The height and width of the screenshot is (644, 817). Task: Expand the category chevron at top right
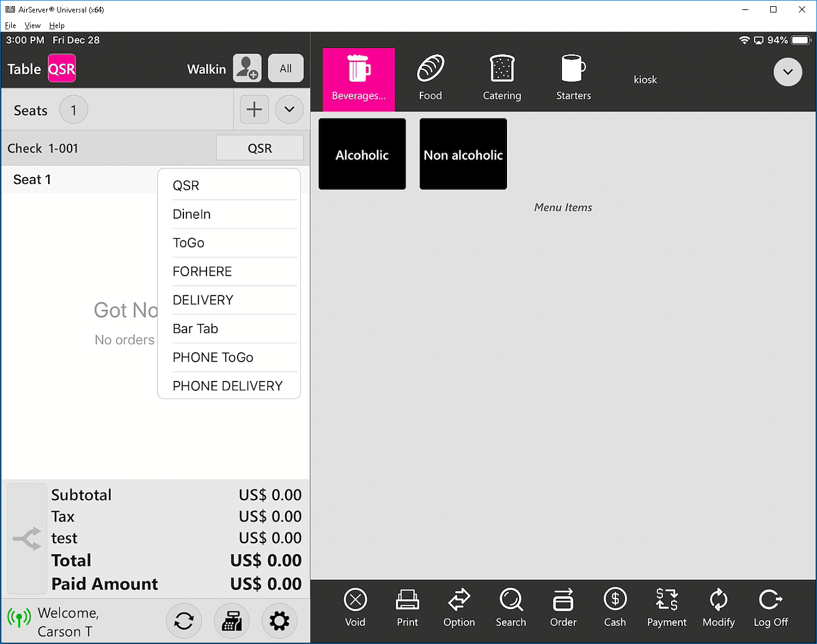tap(788, 72)
